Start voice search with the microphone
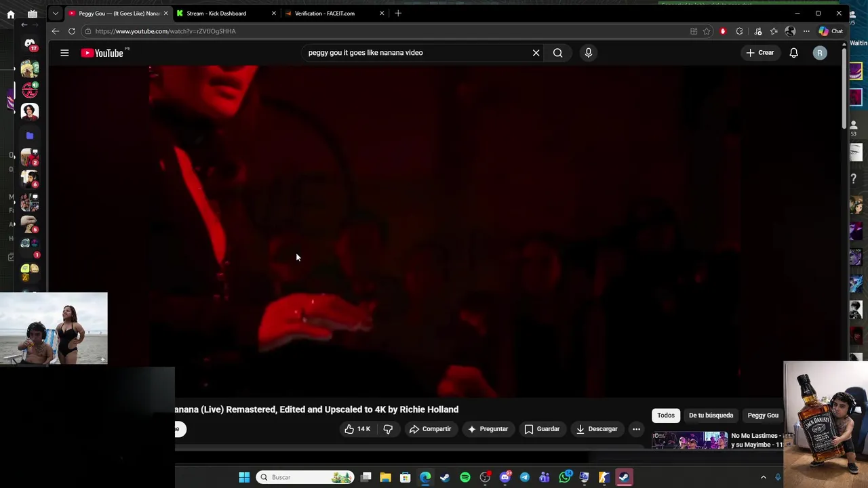868x488 pixels. (x=589, y=53)
